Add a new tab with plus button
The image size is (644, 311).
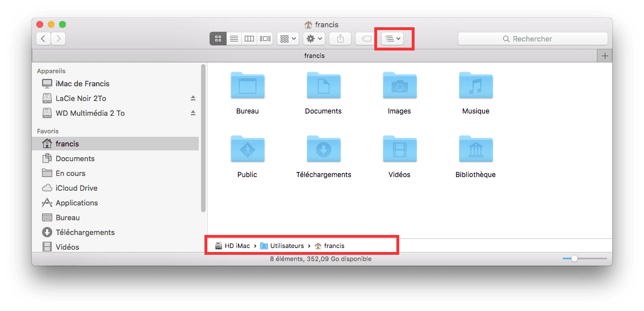point(605,56)
